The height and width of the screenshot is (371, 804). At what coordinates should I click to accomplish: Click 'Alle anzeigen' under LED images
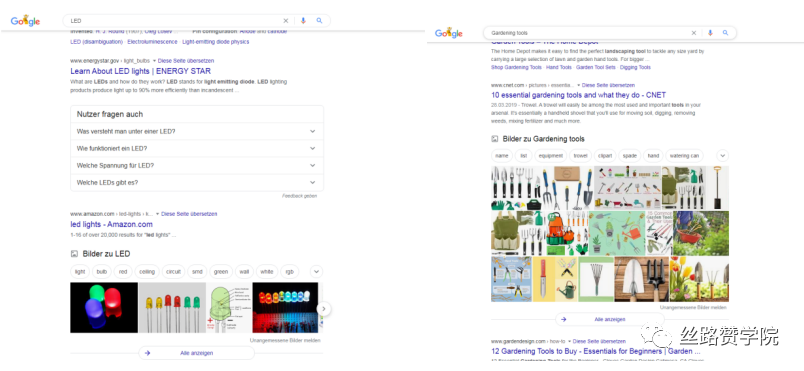(196, 353)
